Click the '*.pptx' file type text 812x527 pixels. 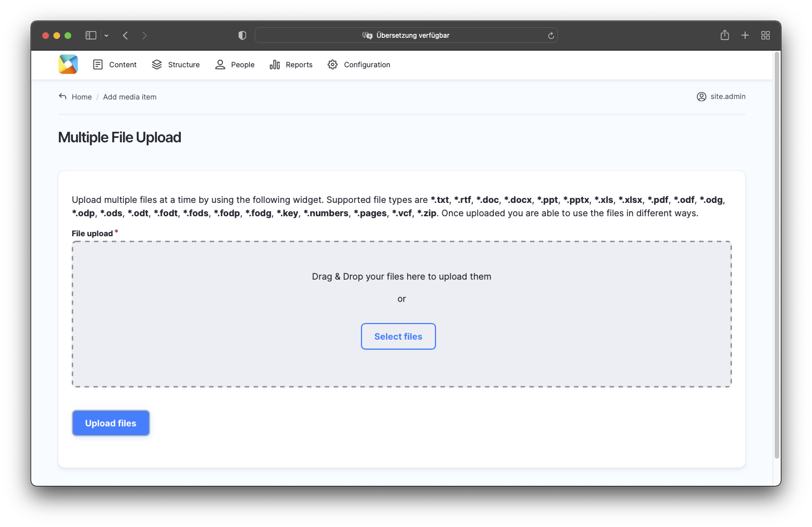click(x=576, y=200)
